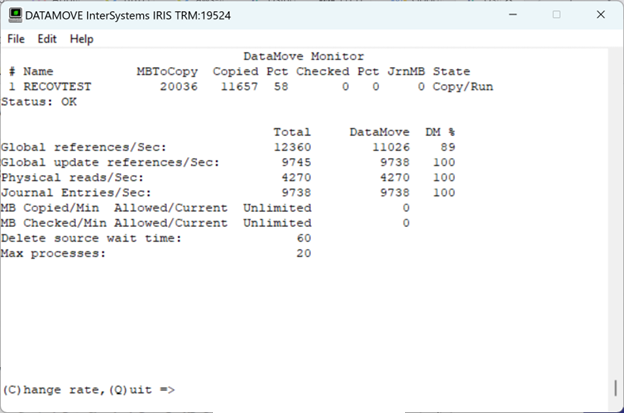Click the terminal app icon in title bar

(x=15, y=15)
